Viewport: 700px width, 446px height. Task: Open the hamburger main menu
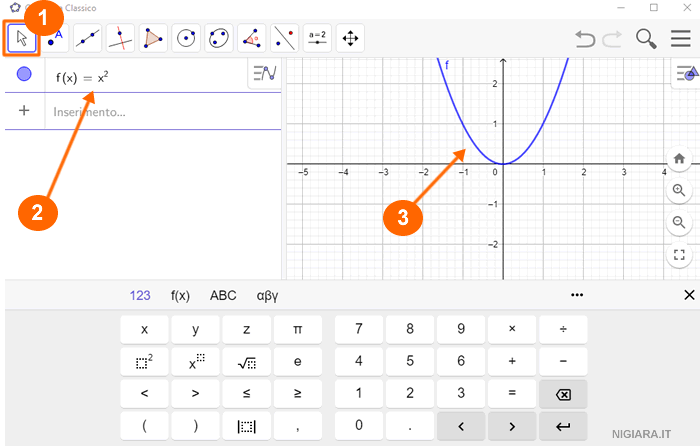[x=680, y=38]
